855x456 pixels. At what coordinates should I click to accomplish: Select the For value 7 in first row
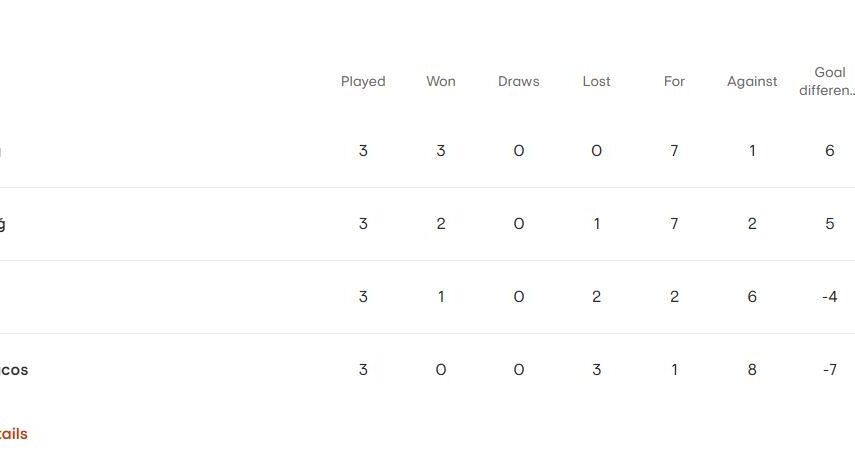[x=674, y=151]
